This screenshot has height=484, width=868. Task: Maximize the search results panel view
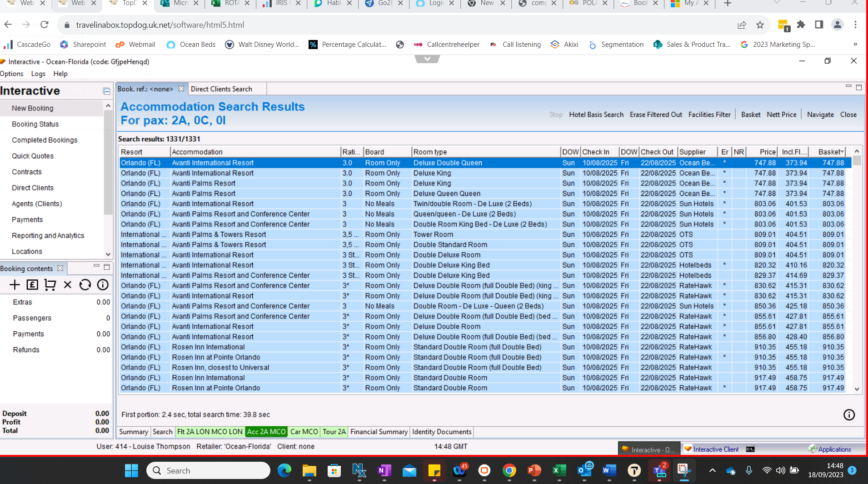point(859,87)
